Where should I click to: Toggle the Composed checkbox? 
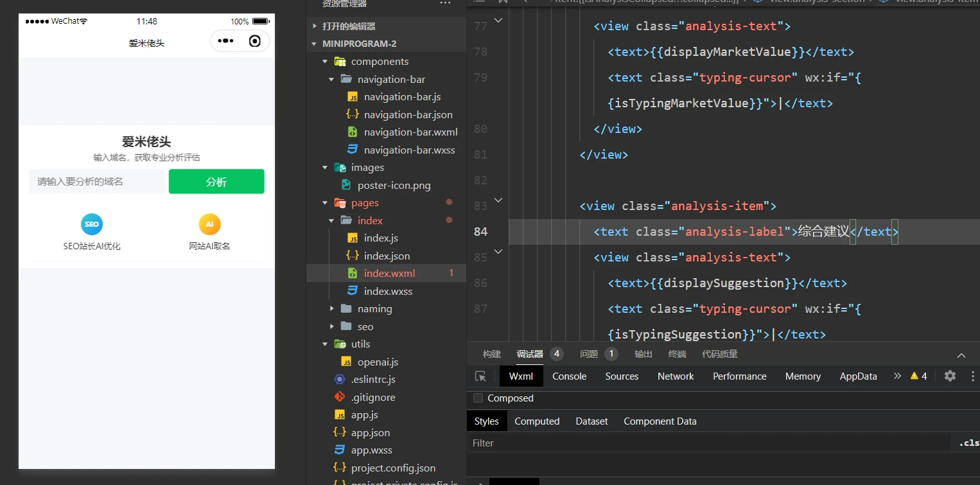coord(478,398)
